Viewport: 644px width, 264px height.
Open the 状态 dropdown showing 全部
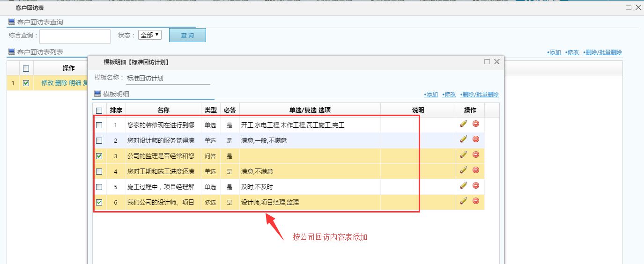[150, 35]
